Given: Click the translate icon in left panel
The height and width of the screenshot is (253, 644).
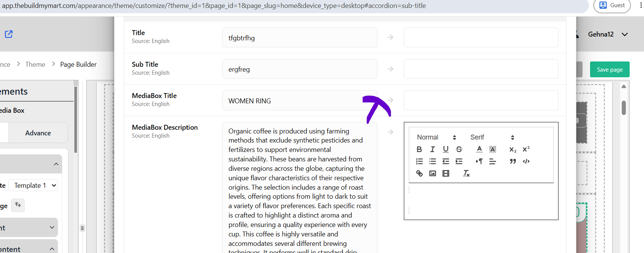Looking at the screenshot, I should [x=18, y=205].
